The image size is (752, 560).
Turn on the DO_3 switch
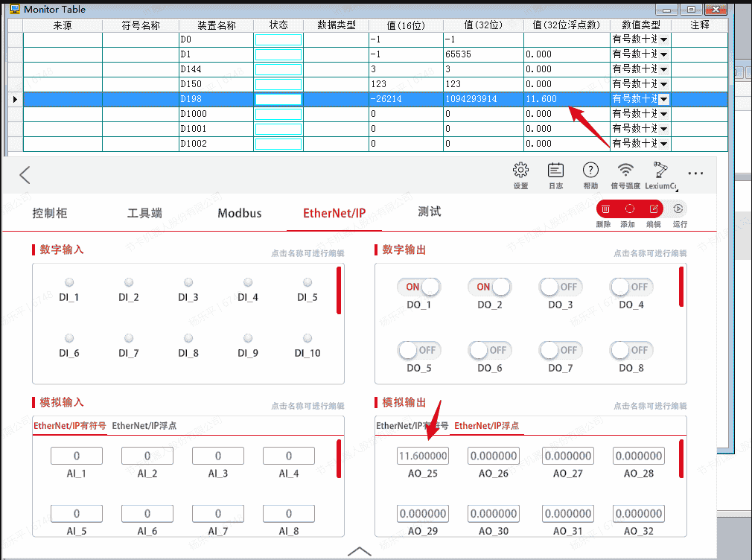[559, 287]
